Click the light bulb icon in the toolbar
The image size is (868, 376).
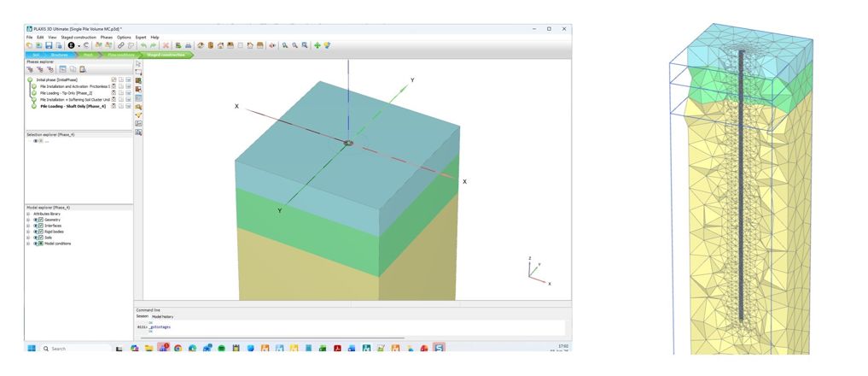point(327,45)
